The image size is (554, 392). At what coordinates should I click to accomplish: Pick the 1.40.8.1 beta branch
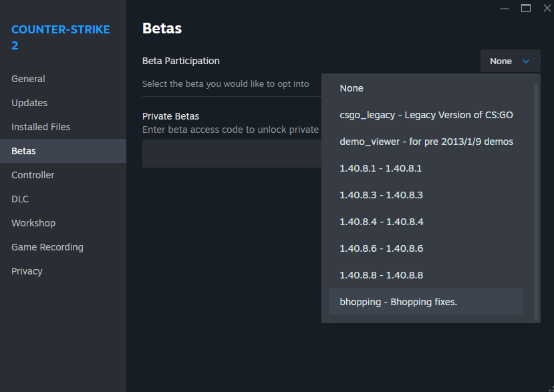coord(426,168)
